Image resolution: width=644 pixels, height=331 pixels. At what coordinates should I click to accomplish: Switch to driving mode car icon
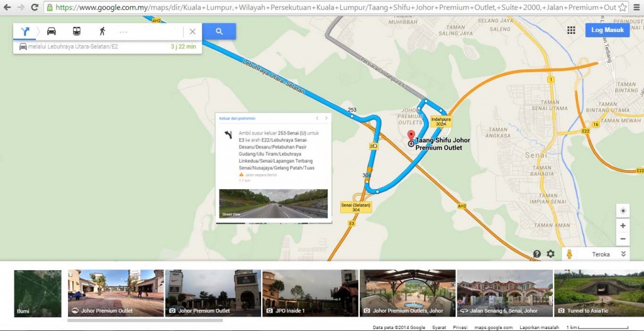click(52, 31)
